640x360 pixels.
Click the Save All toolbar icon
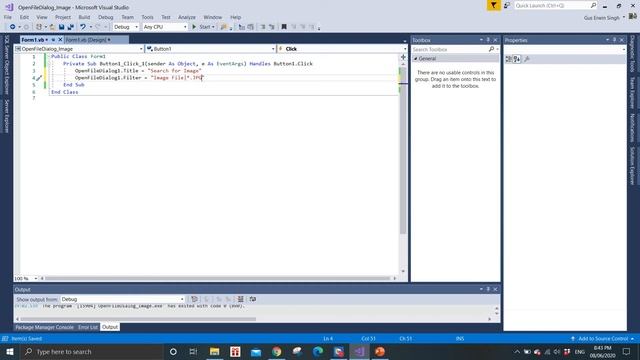pyautogui.click(x=71, y=27)
